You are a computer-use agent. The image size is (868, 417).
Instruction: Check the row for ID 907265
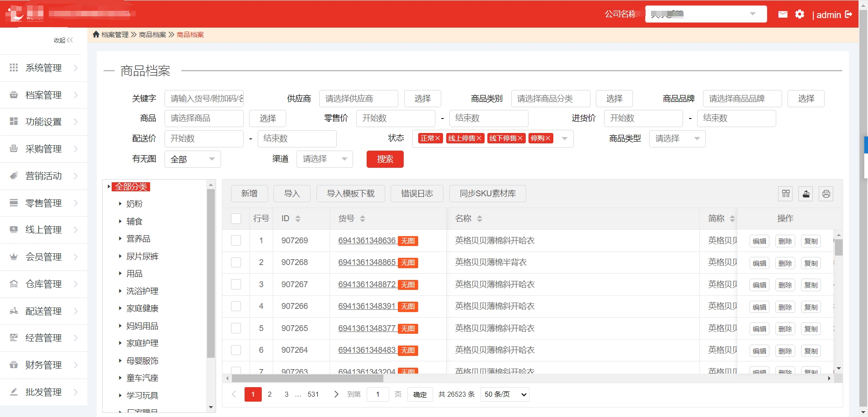(236, 328)
